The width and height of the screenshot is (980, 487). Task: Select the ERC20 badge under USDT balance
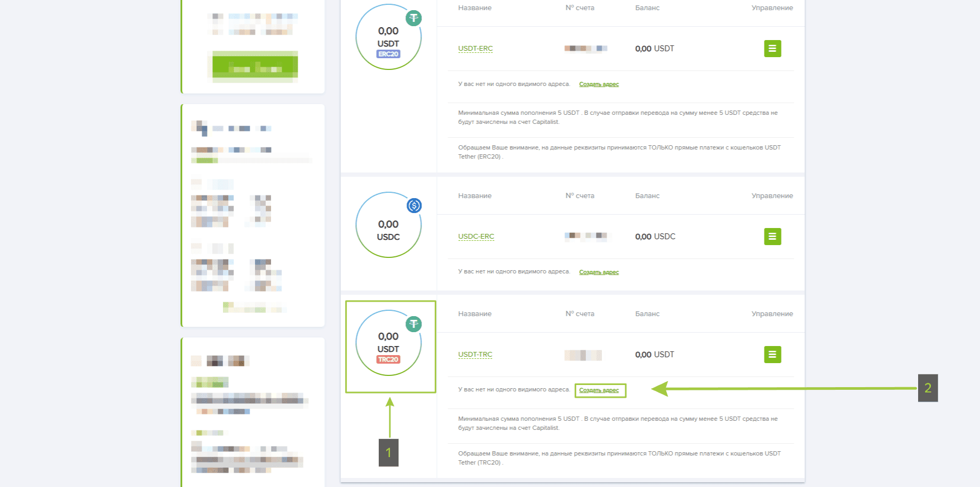388,54
